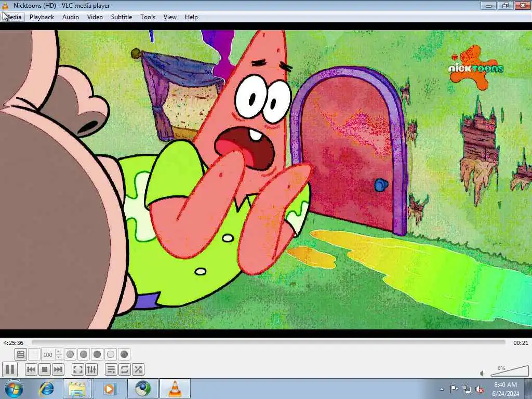Open Windows Media Player from taskbar
The width and height of the screenshot is (532, 399).
(109, 389)
